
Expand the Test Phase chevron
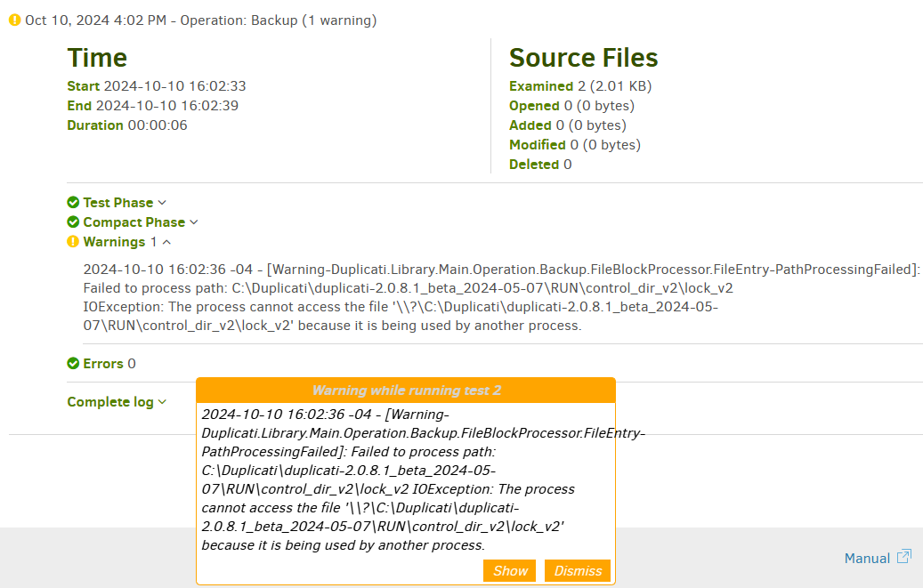click(x=162, y=203)
